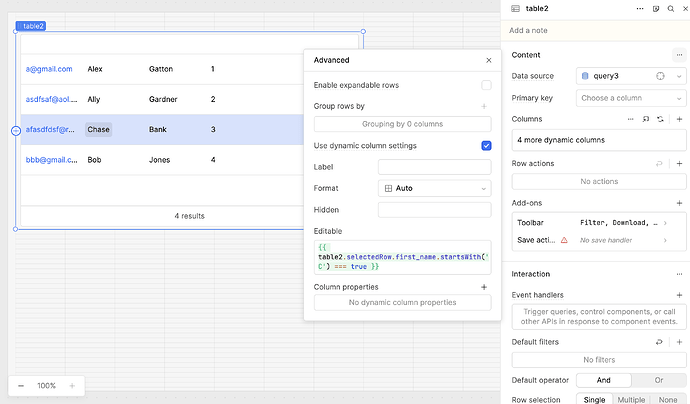690x404 pixels.
Task: Close the table2 inspector panel
Action: (685, 8)
